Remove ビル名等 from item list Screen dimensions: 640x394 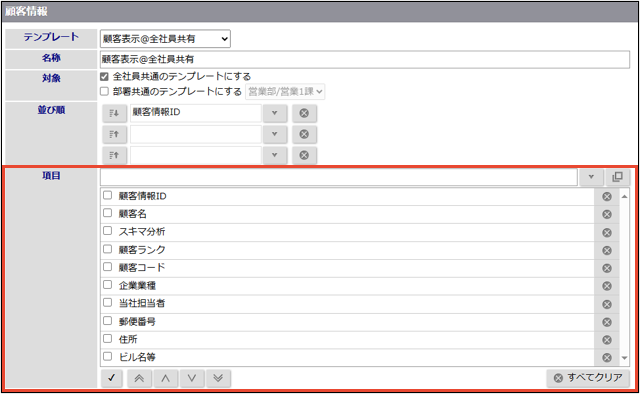[607, 358]
